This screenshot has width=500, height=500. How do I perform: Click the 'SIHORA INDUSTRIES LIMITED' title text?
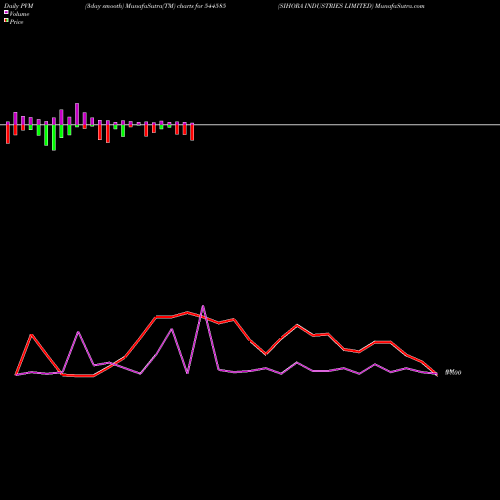[x=325, y=6]
